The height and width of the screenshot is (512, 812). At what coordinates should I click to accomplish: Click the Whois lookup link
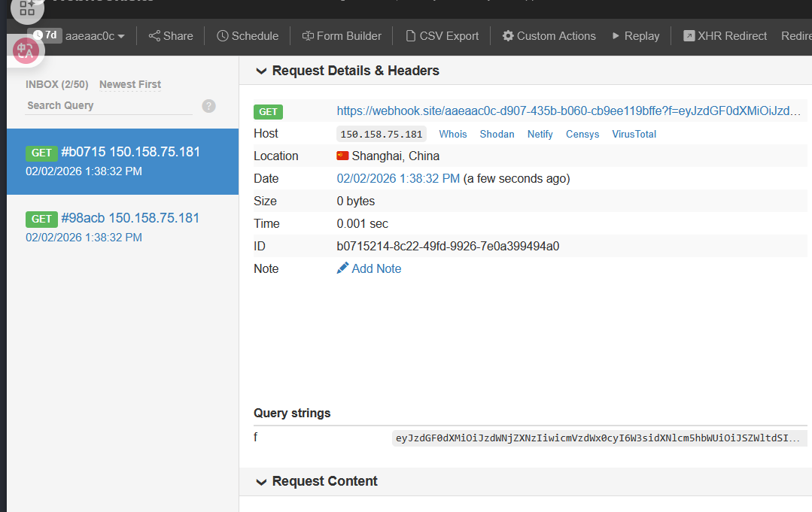453,135
